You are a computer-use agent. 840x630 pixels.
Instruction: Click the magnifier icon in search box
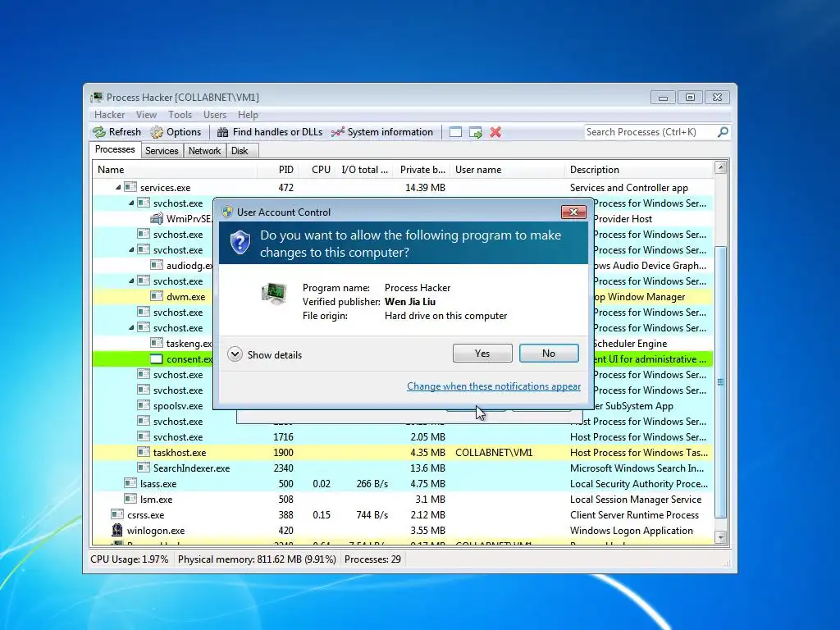click(723, 132)
